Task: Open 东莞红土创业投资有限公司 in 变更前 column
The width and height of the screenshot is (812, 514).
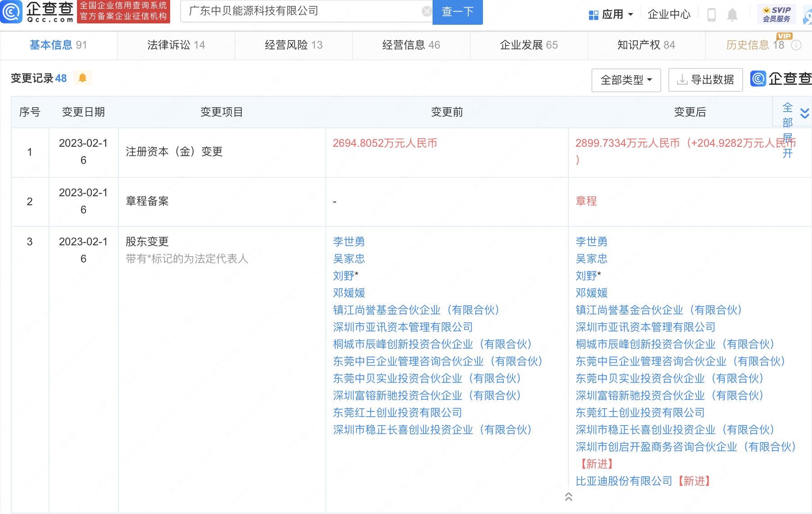Action: coord(397,413)
